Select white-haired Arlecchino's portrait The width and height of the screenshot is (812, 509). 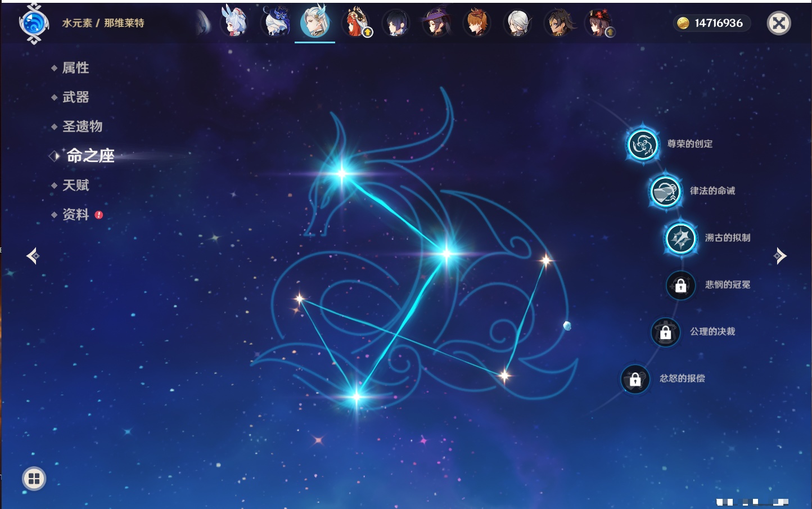click(x=517, y=24)
